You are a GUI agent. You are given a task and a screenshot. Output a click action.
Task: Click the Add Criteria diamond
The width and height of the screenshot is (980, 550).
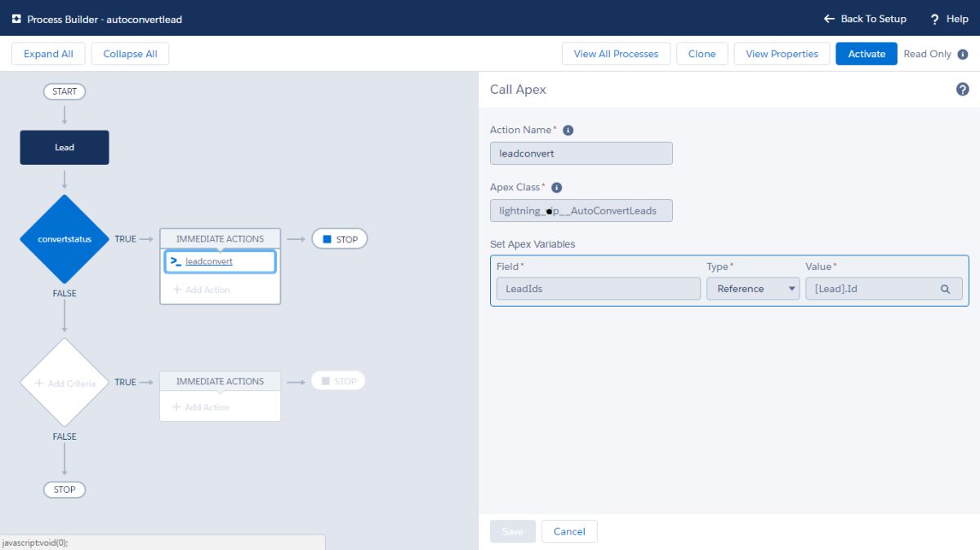point(65,383)
